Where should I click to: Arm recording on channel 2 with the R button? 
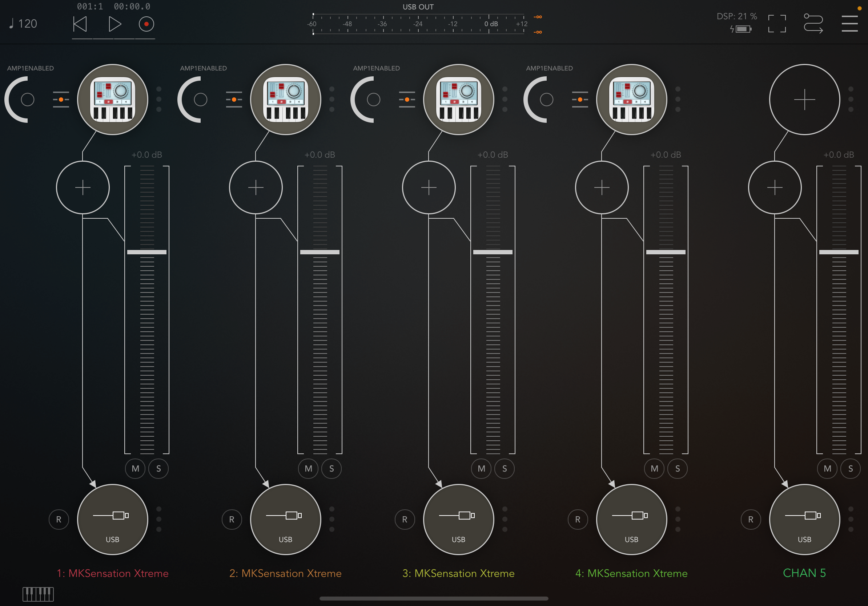[232, 520]
